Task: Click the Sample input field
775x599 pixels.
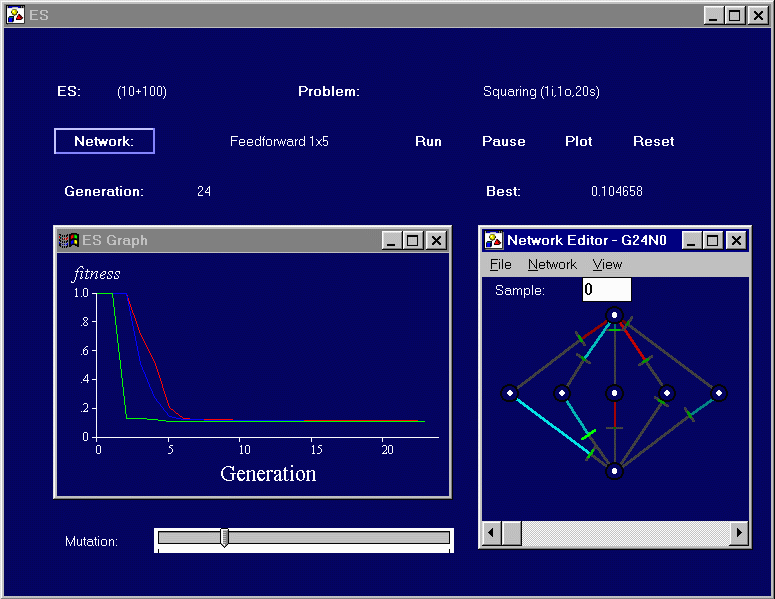Action: pyautogui.click(x=606, y=290)
